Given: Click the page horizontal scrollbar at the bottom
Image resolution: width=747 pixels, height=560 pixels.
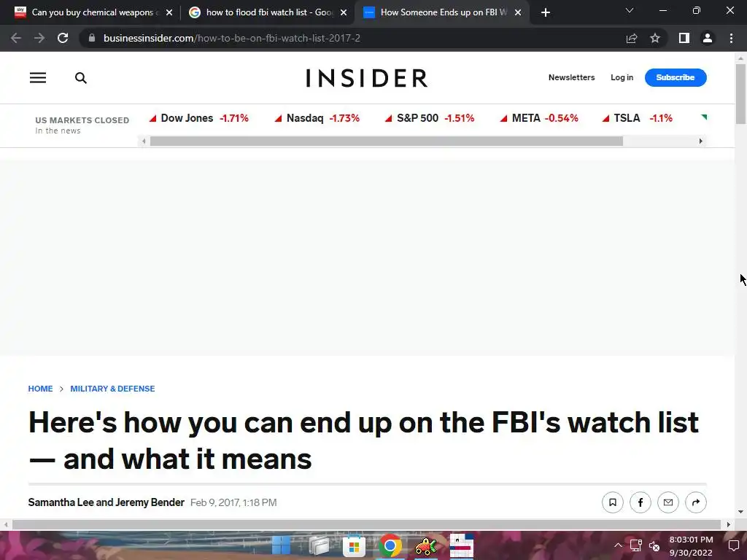Looking at the screenshot, I should 366,524.
